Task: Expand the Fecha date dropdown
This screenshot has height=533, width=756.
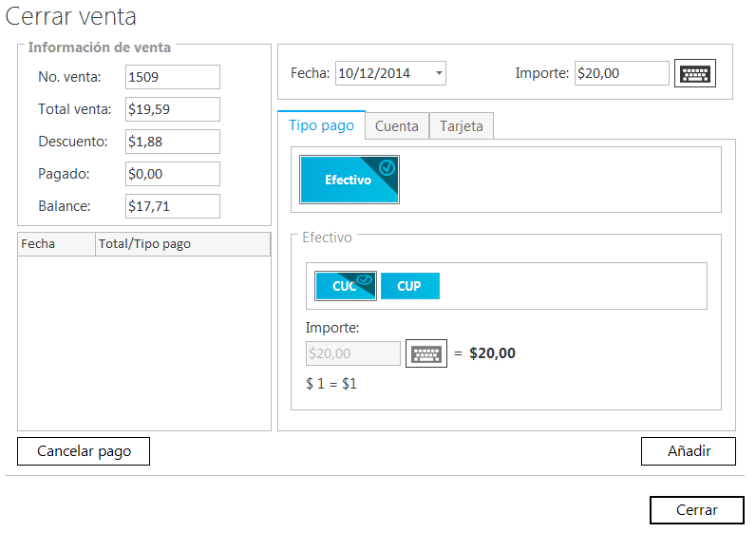Action: click(x=438, y=73)
